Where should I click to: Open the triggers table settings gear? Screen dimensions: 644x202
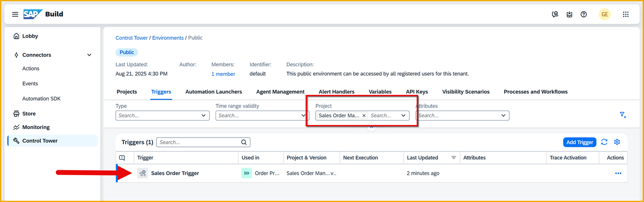[617, 142]
